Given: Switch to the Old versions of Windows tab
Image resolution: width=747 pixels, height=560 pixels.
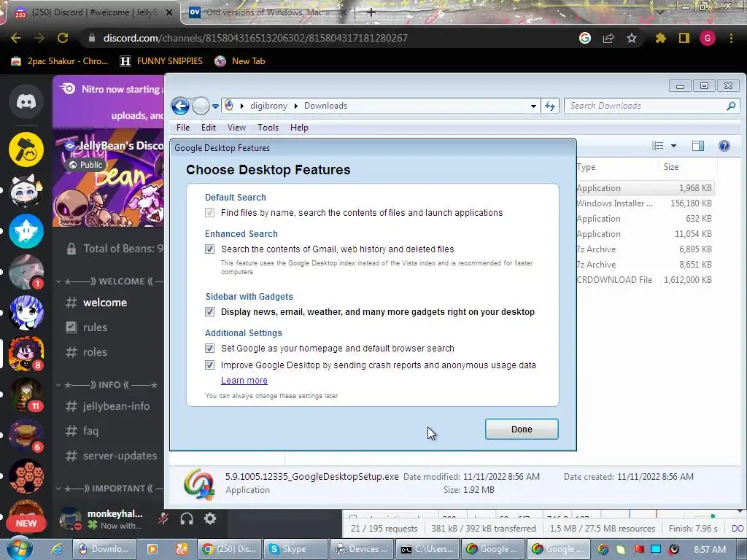Looking at the screenshot, I should pos(267,12).
